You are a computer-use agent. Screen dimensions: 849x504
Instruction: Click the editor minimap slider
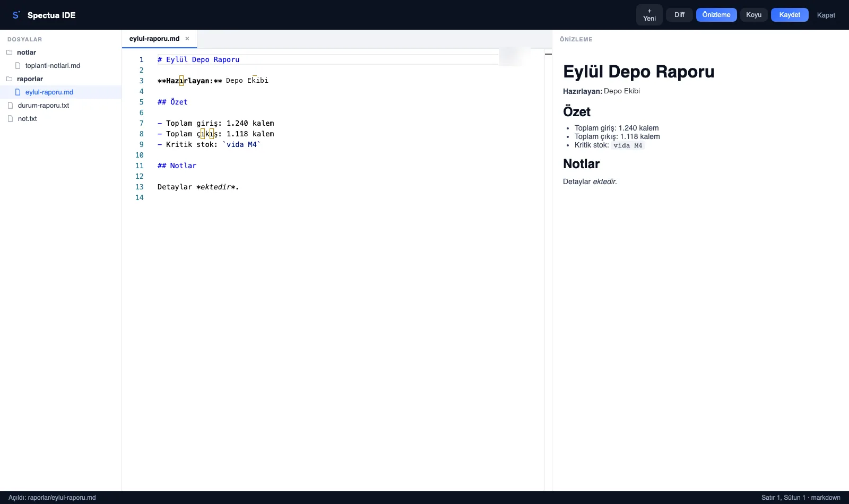[515, 57]
